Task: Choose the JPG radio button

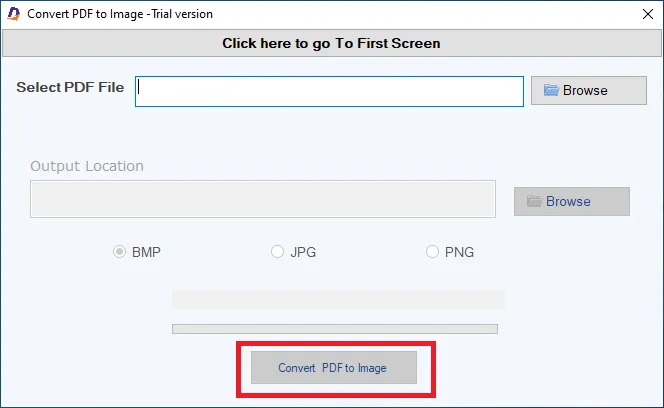Action: tap(277, 252)
